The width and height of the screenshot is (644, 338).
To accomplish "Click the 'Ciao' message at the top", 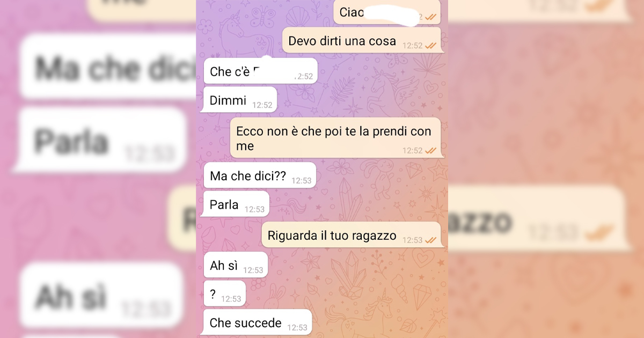I will [387, 12].
